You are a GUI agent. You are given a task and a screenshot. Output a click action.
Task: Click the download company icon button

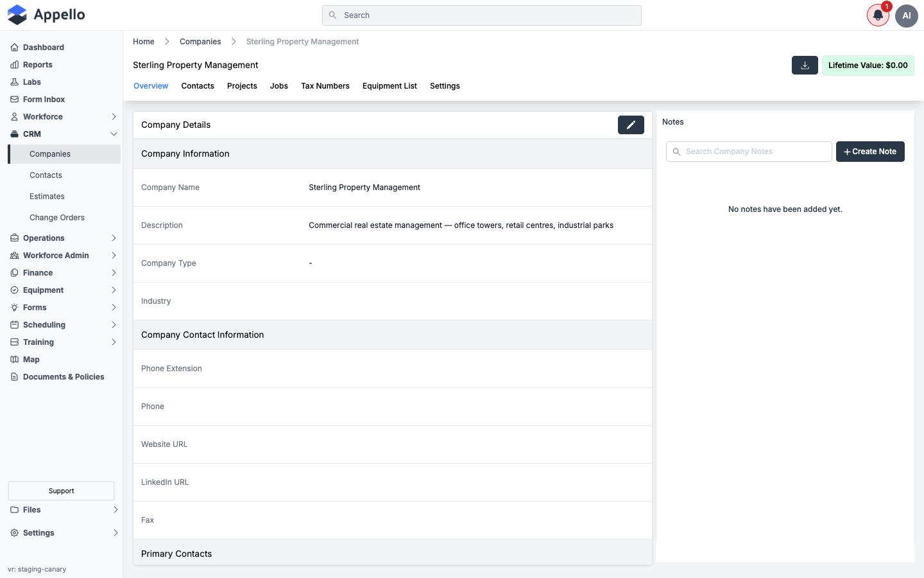click(805, 66)
